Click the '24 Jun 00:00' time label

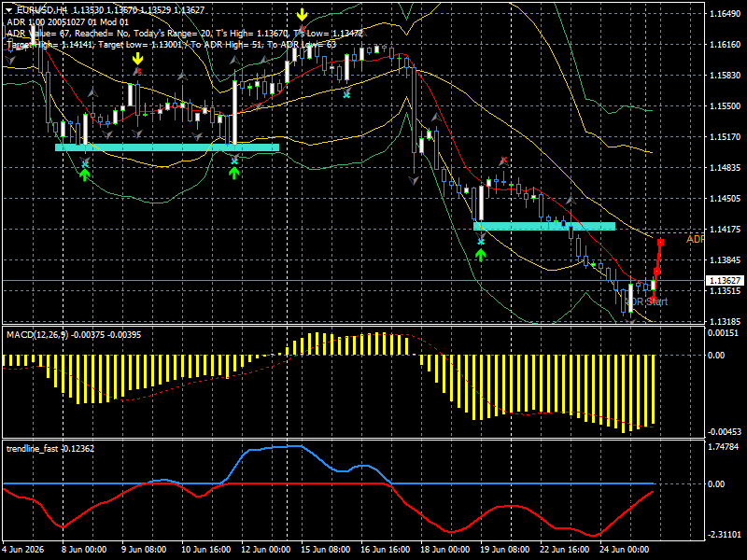(625, 550)
